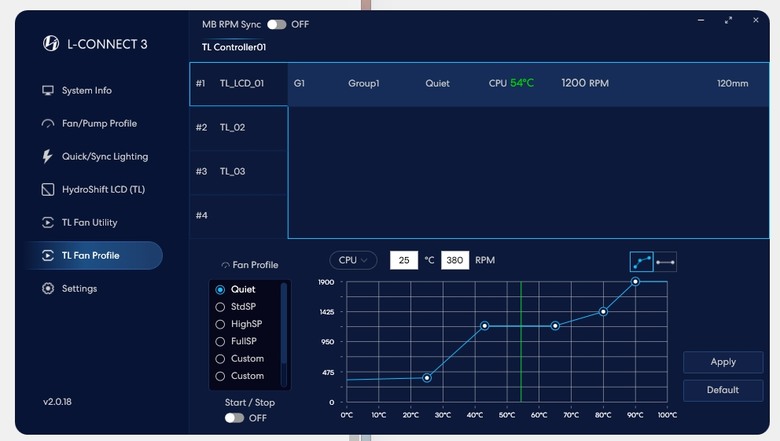Click the v2.0.18 version text
This screenshot has height=441, width=780.
(57, 402)
